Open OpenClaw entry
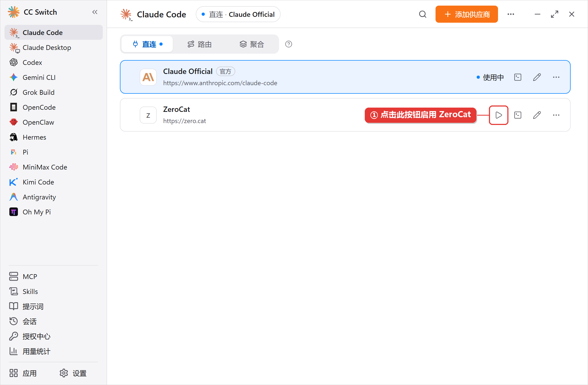The width and height of the screenshot is (588, 385). pyautogui.click(x=54, y=122)
